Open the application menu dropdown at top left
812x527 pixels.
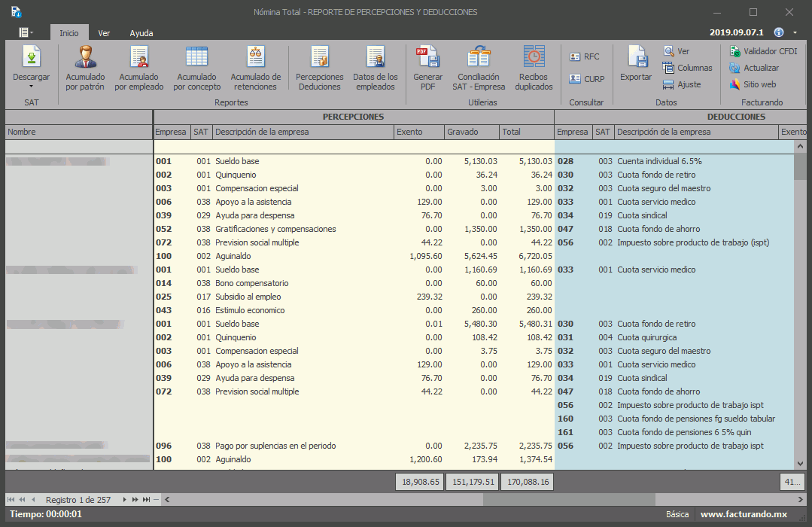point(26,32)
